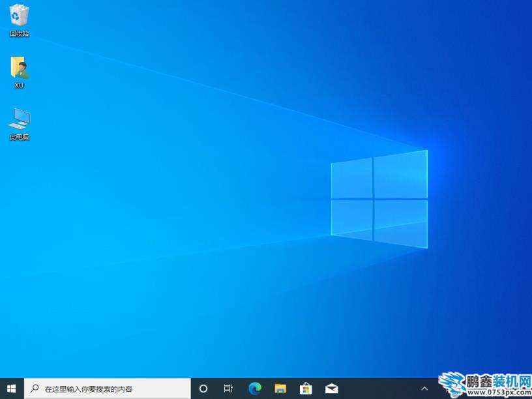The image size is (532, 399).
Task: Open Cortana from the taskbar circle
Action: coord(203,389)
